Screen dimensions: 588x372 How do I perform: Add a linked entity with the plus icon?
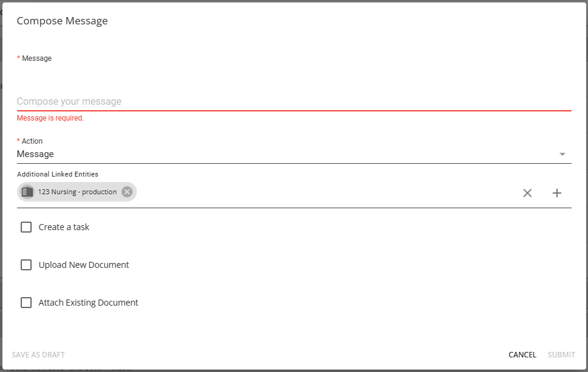(557, 193)
